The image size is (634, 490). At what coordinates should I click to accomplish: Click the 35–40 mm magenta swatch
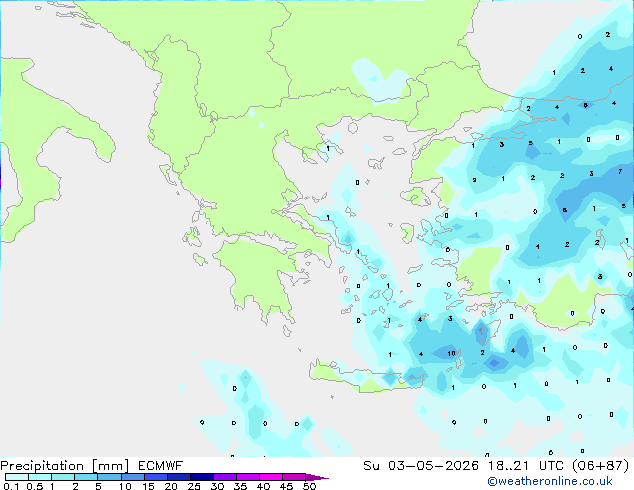click(247, 477)
